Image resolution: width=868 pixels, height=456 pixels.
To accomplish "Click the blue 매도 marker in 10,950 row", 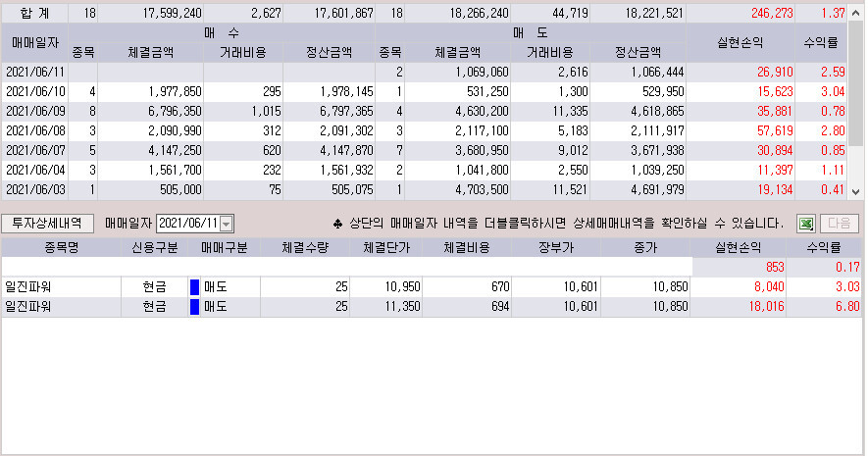I will [194, 287].
